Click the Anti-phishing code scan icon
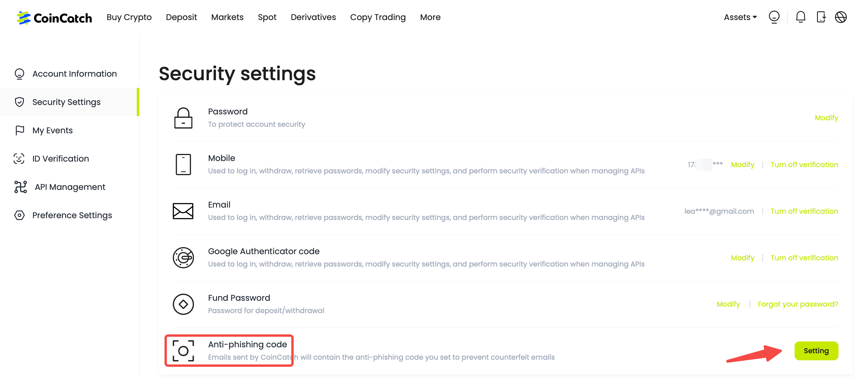868x378 pixels. pos(183,351)
